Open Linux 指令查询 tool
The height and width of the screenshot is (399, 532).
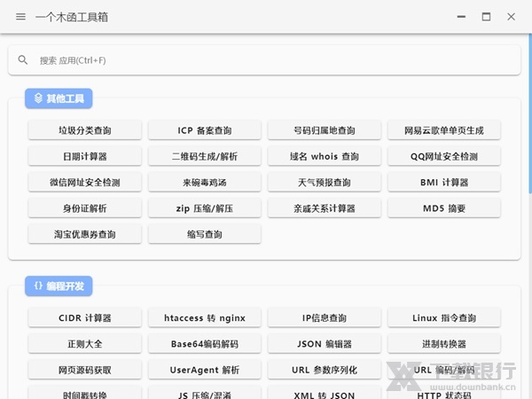pos(444,317)
